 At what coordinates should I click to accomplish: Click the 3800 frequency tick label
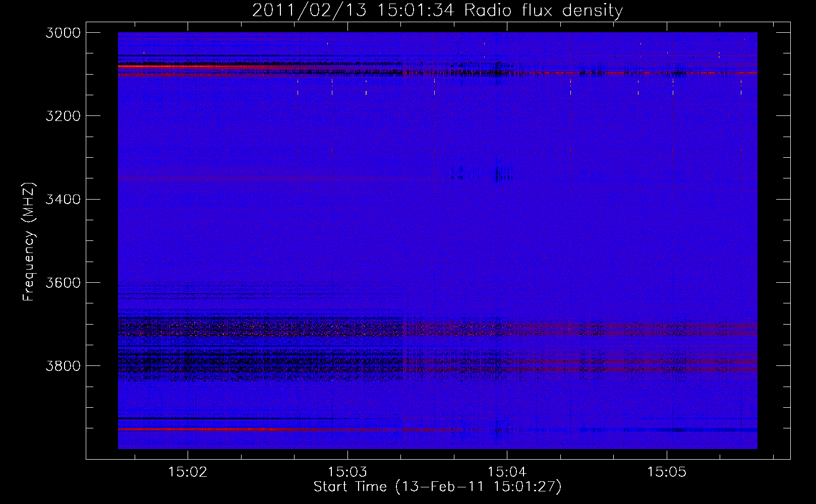click(63, 366)
